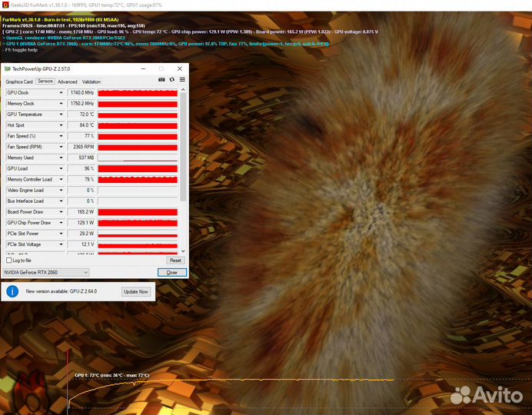Minimize the GPU-Z window
Screen dimensions: 532x415
(144, 69)
